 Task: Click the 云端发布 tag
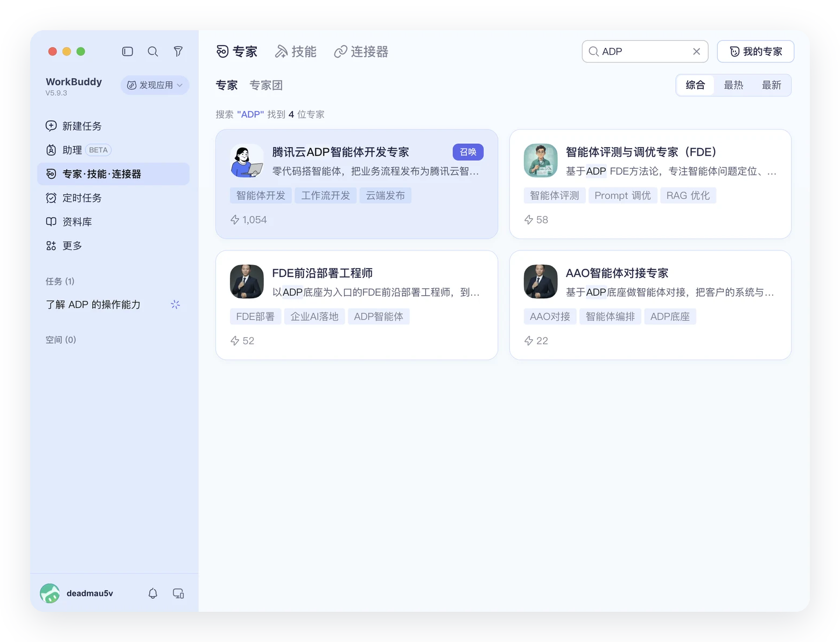[386, 196]
